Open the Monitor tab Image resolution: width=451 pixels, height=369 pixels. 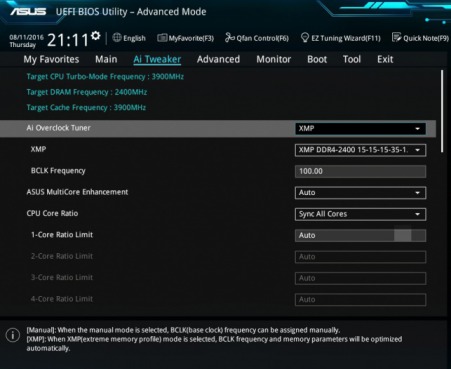coord(273,59)
